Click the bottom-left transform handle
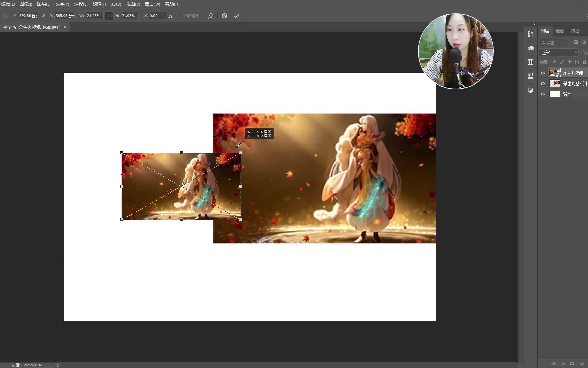This screenshot has width=588, height=368. (122, 220)
